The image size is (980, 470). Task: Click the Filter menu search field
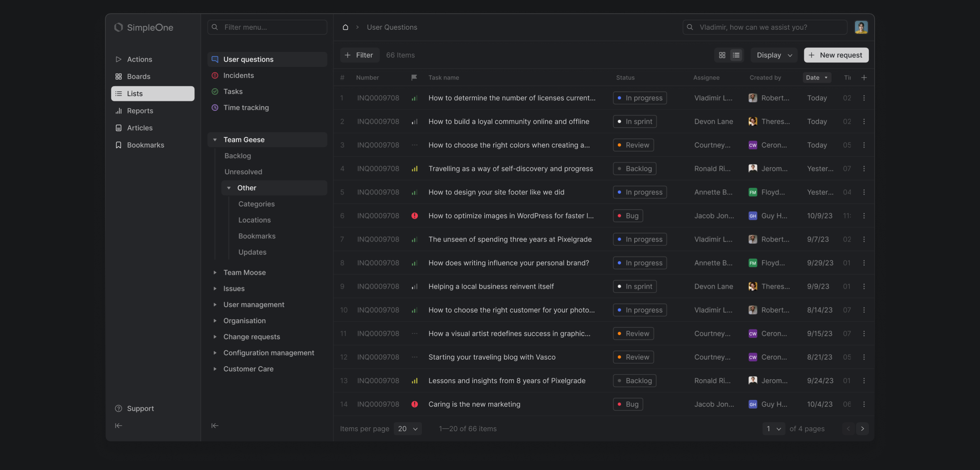coord(267,27)
